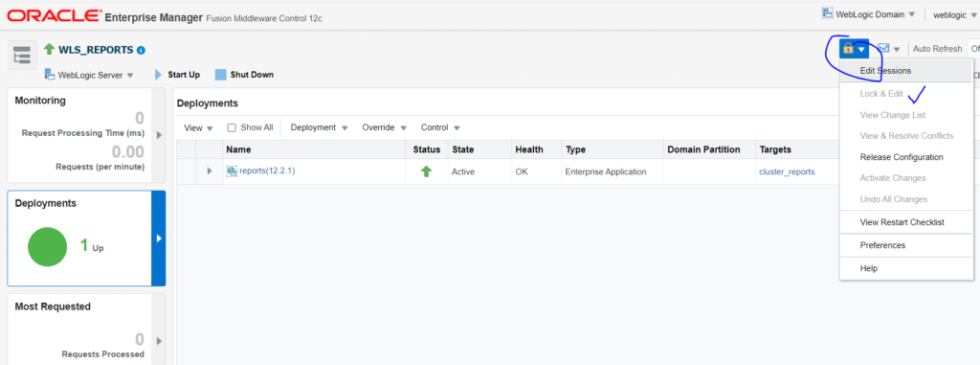Image resolution: width=980 pixels, height=365 pixels.
Task: Select View & Resolve Conflicts menu item
Action: (x=906, y=136)
